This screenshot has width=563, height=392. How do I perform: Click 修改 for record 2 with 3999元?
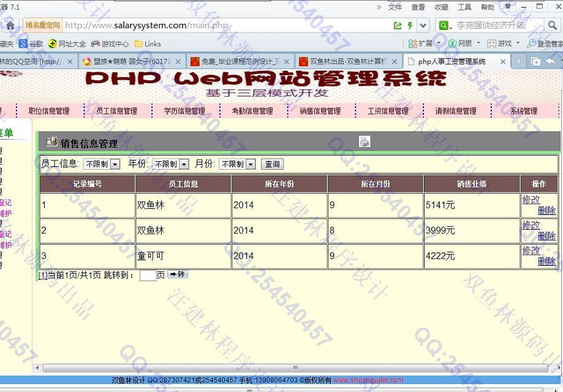coord(531,225)
